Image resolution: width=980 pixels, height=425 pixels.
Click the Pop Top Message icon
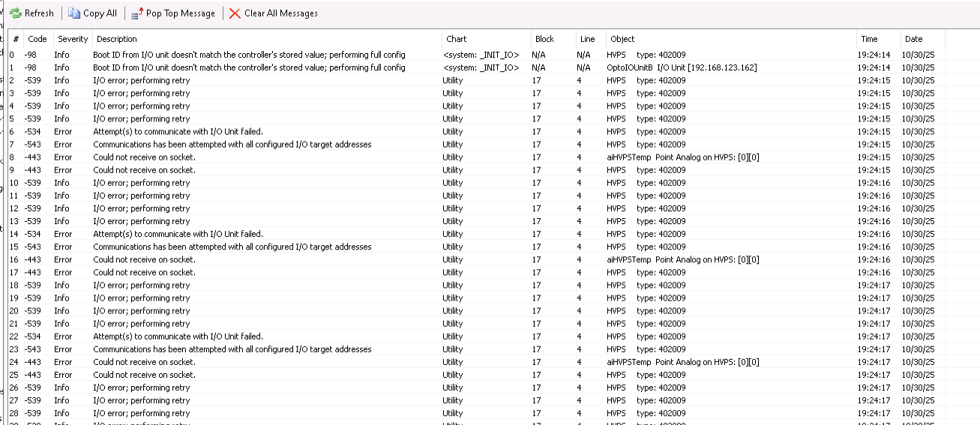click(x=136, y=13)
